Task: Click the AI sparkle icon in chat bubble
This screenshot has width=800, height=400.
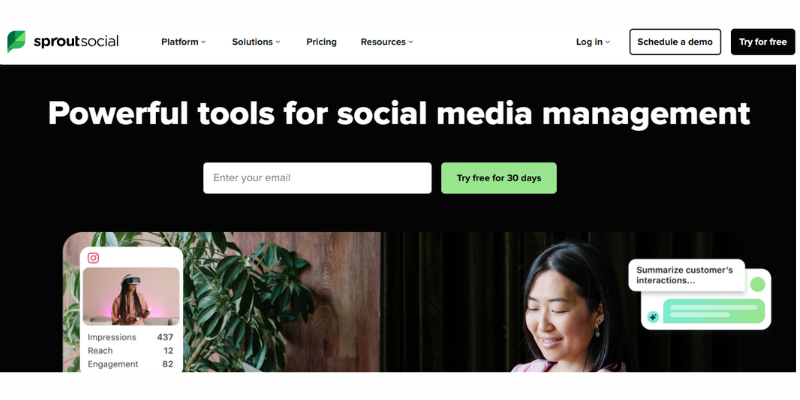Action: (x=653, y=317)
